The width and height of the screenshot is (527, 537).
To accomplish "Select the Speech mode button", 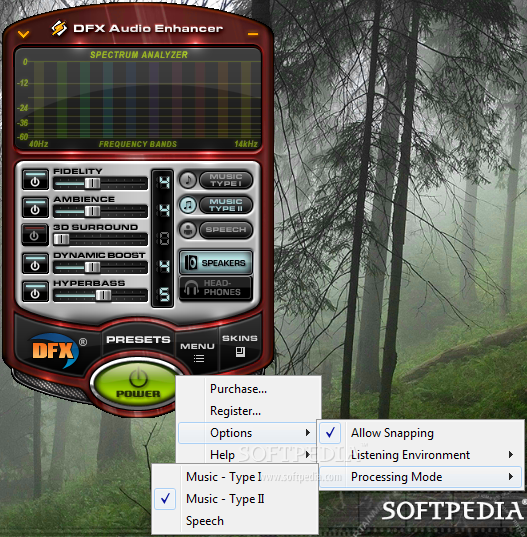I will point(226,230).
